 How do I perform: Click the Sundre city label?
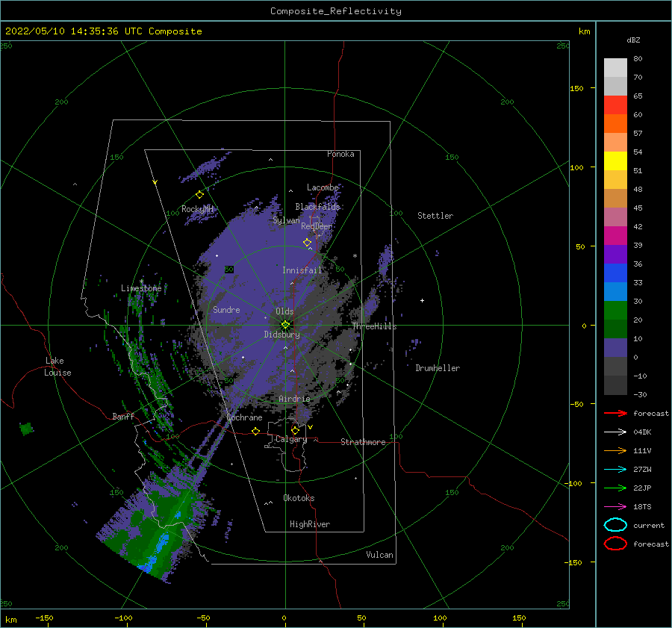226,310
